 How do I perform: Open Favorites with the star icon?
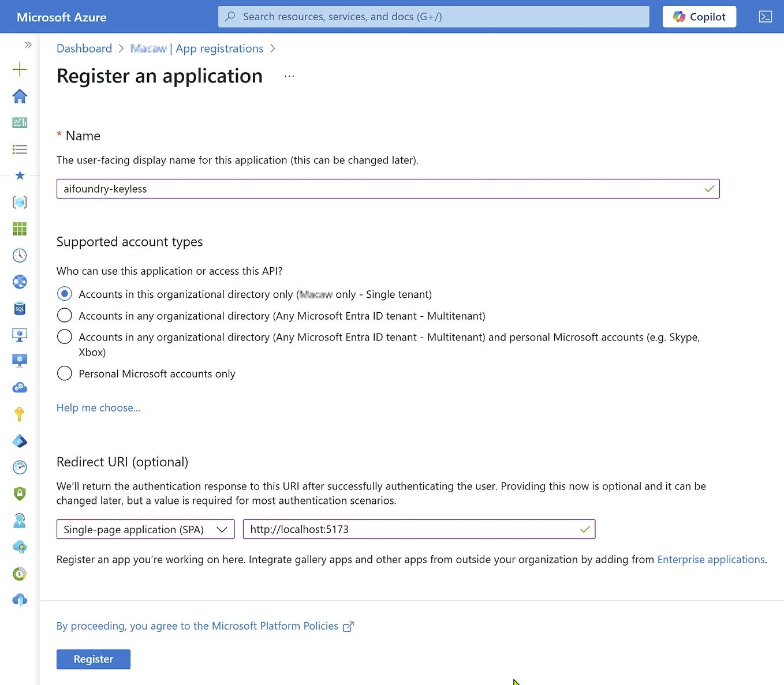click(x=20, y=175)
